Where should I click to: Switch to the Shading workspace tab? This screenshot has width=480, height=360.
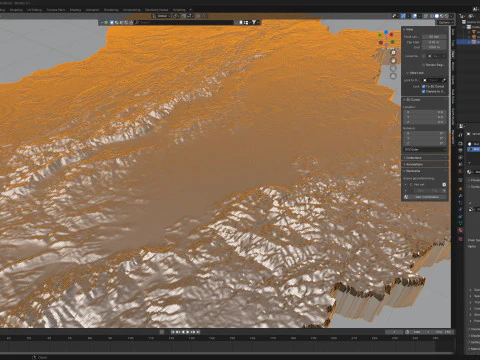click(x=75, y=10)
